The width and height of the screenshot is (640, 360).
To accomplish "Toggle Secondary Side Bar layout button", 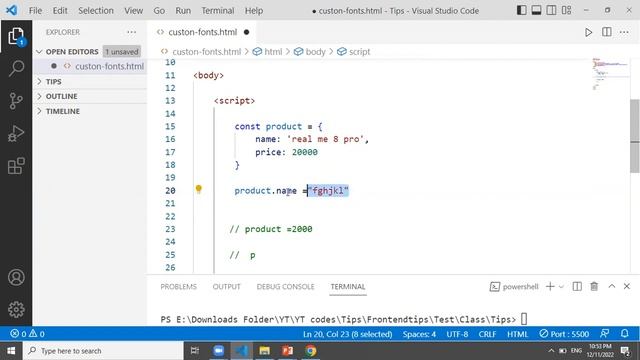I will pyautogui.click(x=551, y=10).
